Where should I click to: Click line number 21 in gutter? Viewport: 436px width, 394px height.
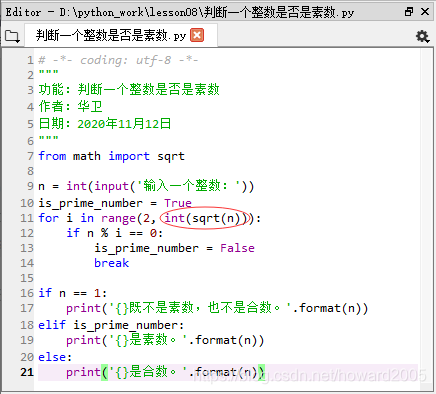[27, 372]
